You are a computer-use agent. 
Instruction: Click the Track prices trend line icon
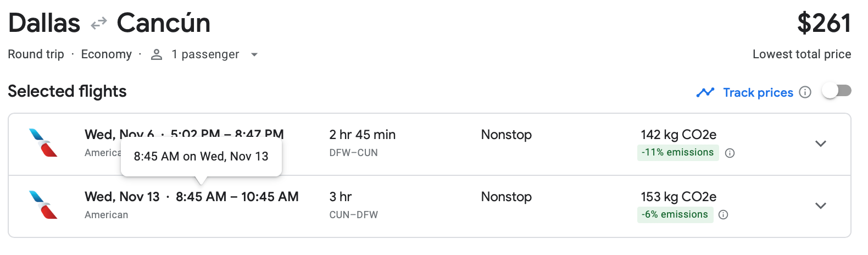pyautogui.click(x=705, y=92)
